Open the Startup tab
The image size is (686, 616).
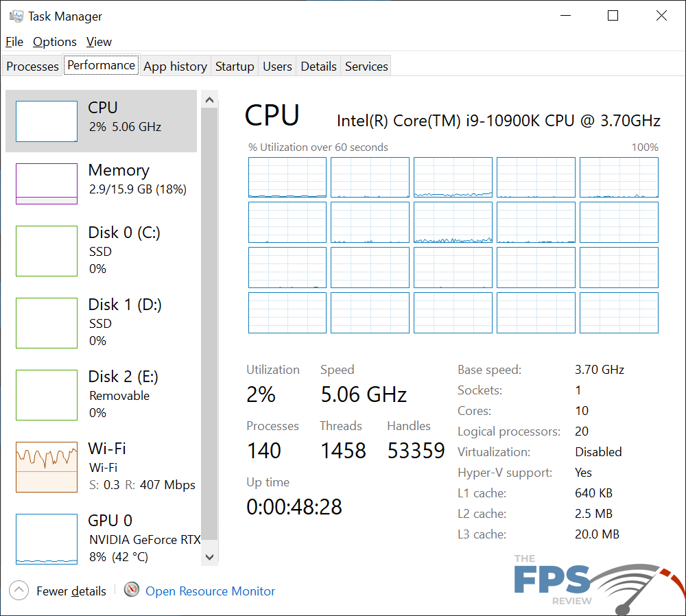pyautogui.click(x=235, y=66)
